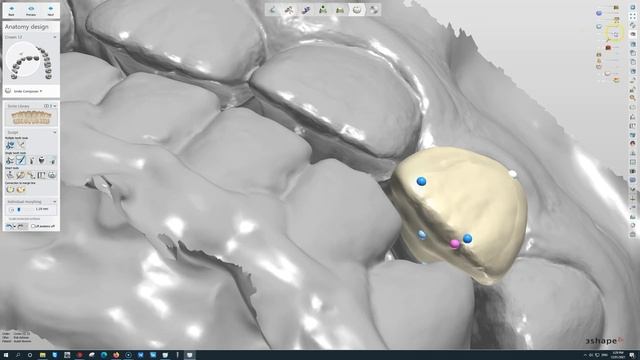The image size is (640, 360).
Task: Open the fifth workflow step in top toolbar
Action: (340, 10)
